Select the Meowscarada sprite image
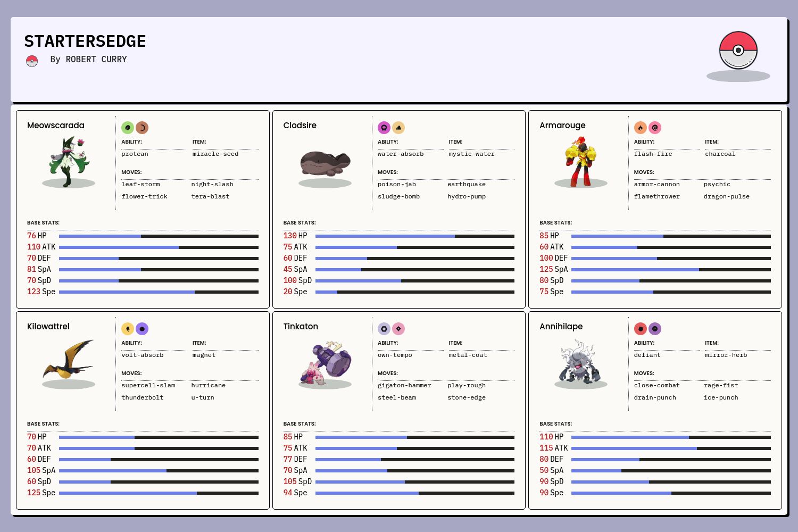 coord(69,162)
